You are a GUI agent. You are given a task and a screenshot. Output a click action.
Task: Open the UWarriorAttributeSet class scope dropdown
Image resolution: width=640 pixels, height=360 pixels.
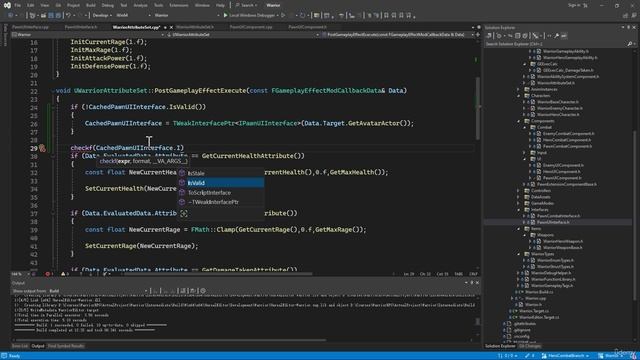(243, 35)
